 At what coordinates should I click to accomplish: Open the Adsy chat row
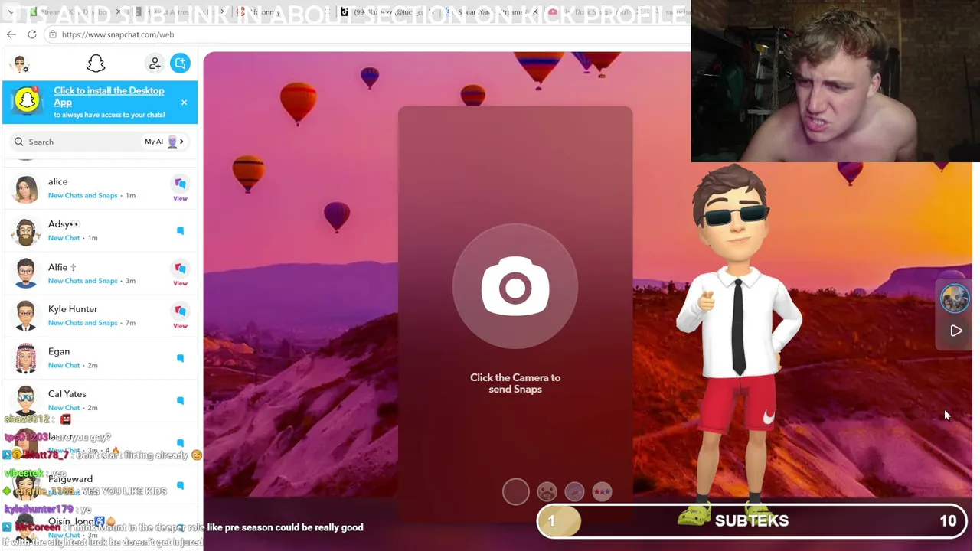[x=100, y=230]
